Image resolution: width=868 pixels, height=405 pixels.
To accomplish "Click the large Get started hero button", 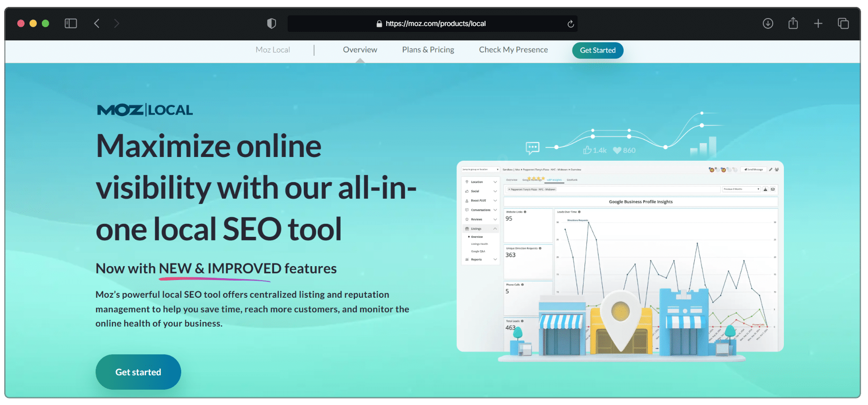I will click(x=138, y=372).
